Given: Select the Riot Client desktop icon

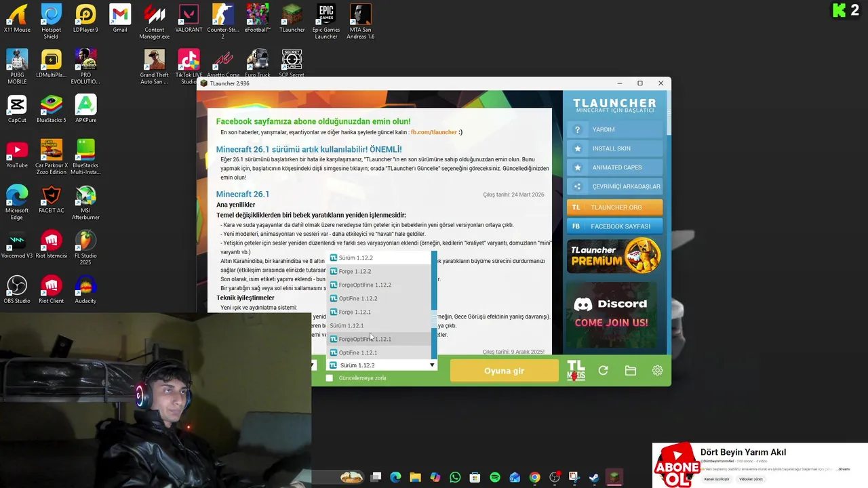Looking at the screenshot, I should click(52, 289).
